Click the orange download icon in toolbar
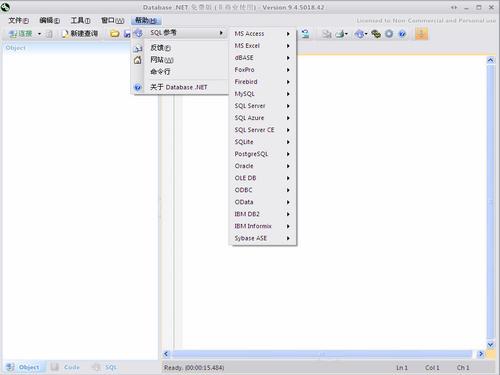500x375 pixels. (x=421, y=34)
